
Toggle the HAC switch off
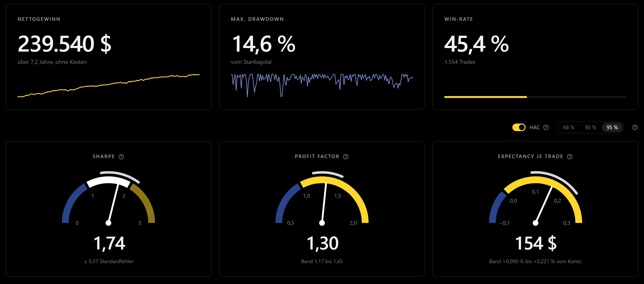(x=519, y=127)
